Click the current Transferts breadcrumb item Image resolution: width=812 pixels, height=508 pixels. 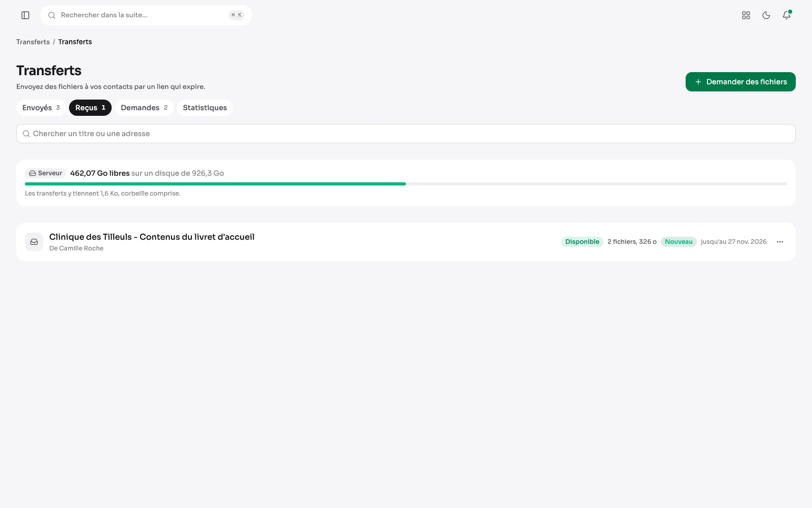(x=75, y=42)
